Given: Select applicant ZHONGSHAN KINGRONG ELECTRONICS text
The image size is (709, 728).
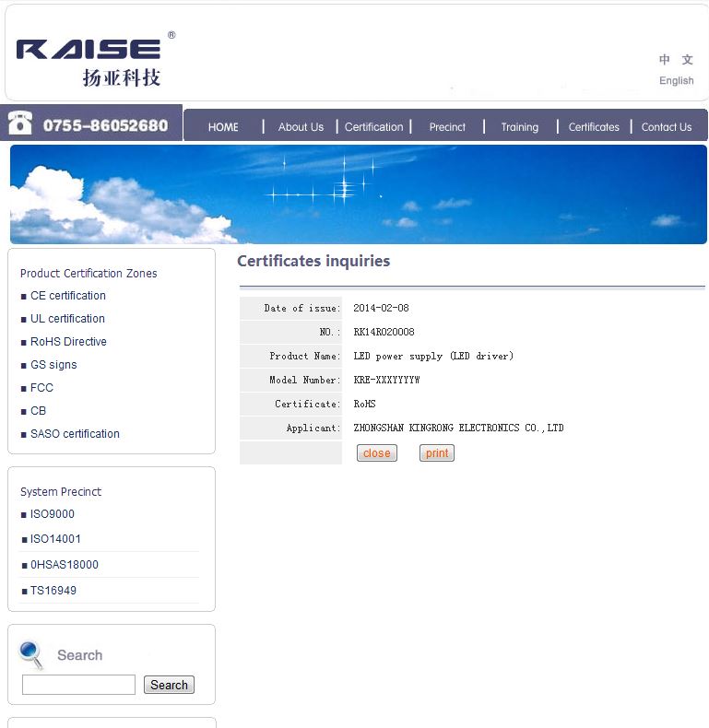Looking at the screenshot, I should tap(458, 428).
